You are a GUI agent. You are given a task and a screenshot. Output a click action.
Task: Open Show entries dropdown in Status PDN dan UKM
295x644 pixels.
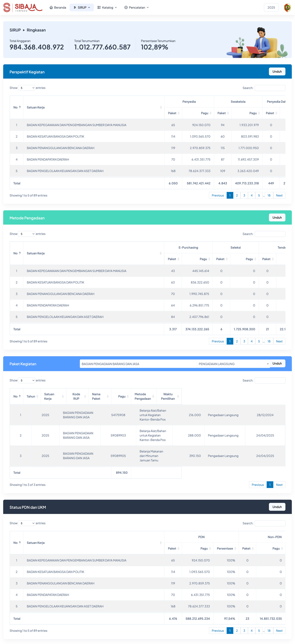[26, 523]
